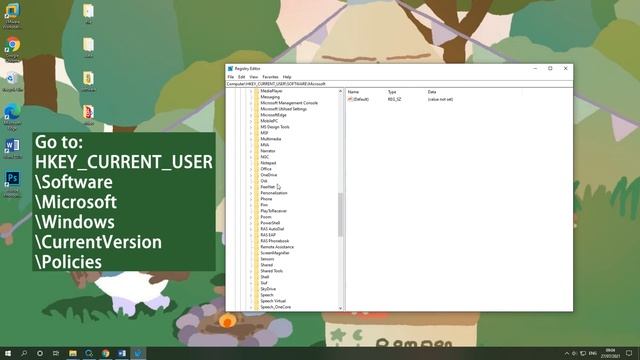Expand the Personalization key

251,193
